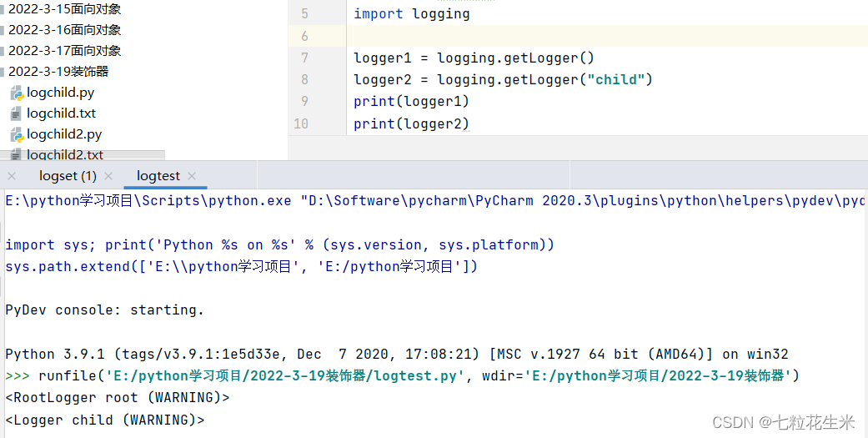Viewport: 868px width, 438px height.
Task: Click the <RootLogger root (WARNING)> output
Action: pyautogui.click(x=118, y=398)
